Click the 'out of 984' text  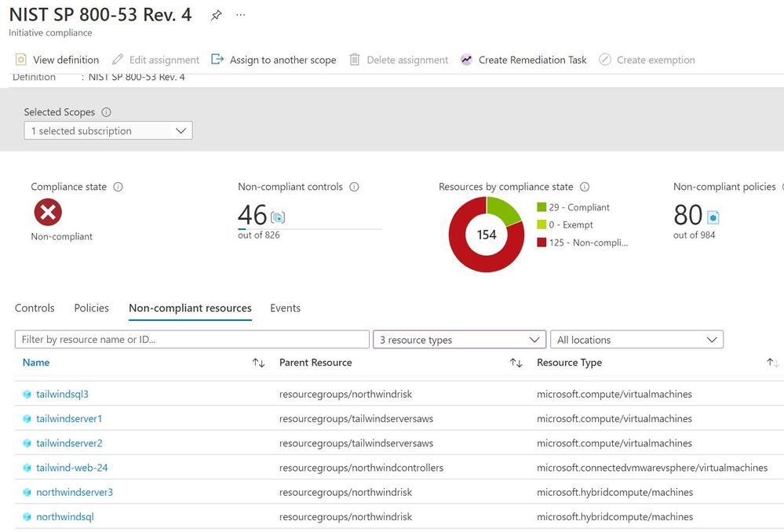click(694, 235)
